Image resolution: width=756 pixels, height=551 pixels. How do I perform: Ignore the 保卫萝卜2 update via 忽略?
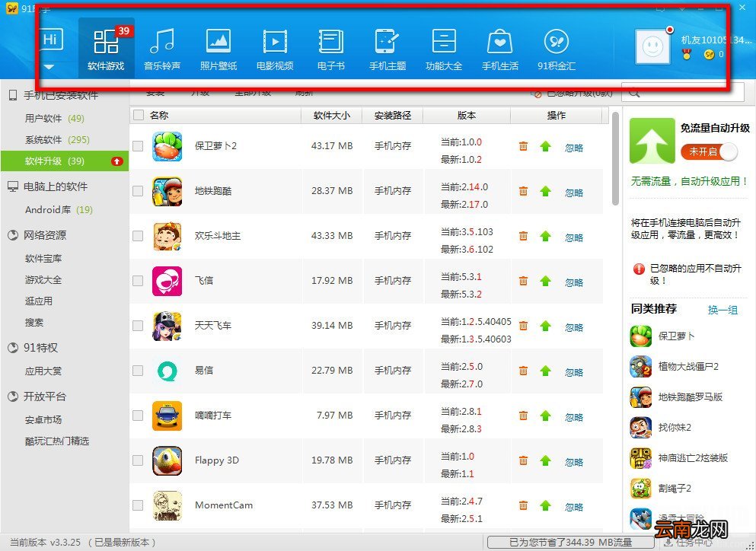point(574,148)
